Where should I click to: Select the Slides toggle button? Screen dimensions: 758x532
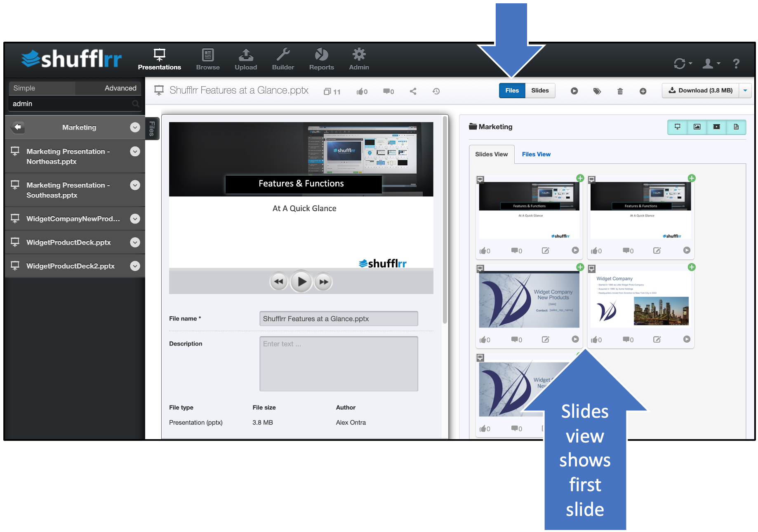pyautogui.click(x=540, y=90)
